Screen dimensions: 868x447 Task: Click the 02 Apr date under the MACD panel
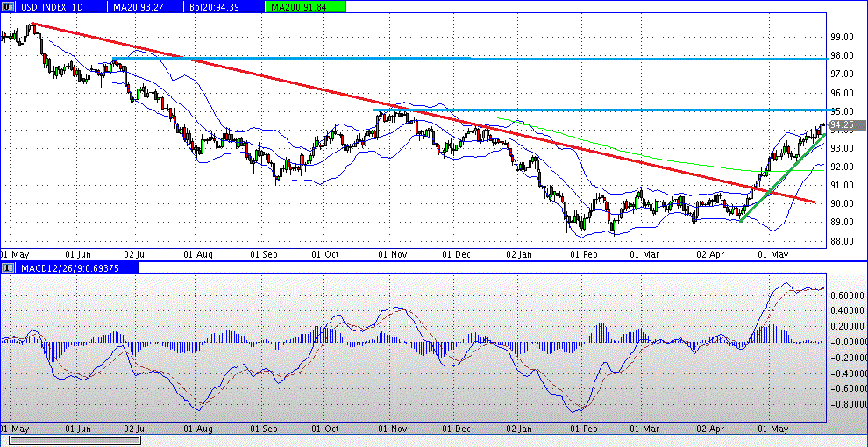(709, 429)
